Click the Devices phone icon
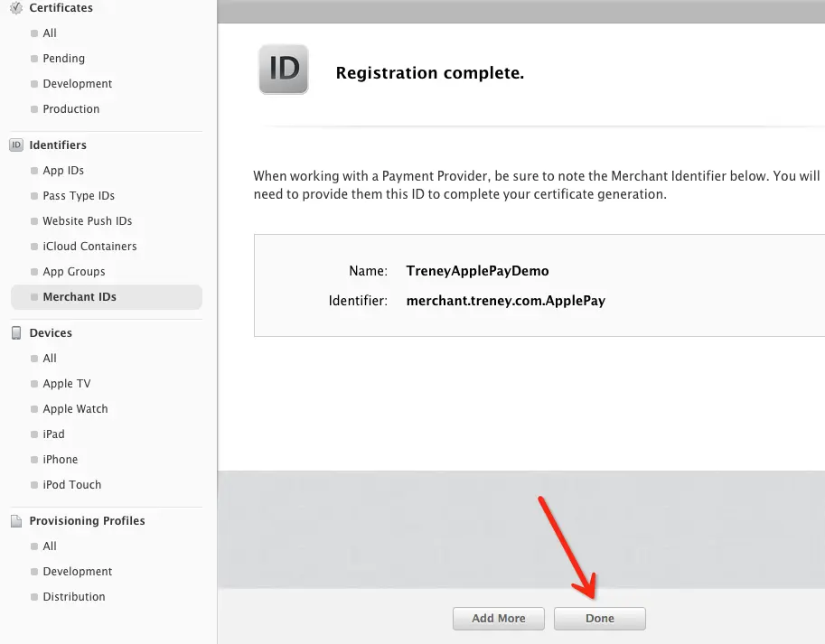The width and height of the screenshot is (825, 644). (x=16, y=332)
